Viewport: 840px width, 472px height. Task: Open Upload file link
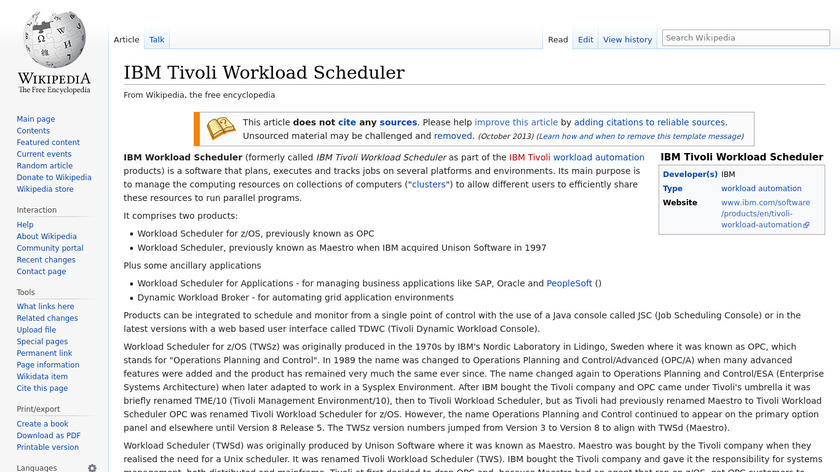[x=36, y=330]
